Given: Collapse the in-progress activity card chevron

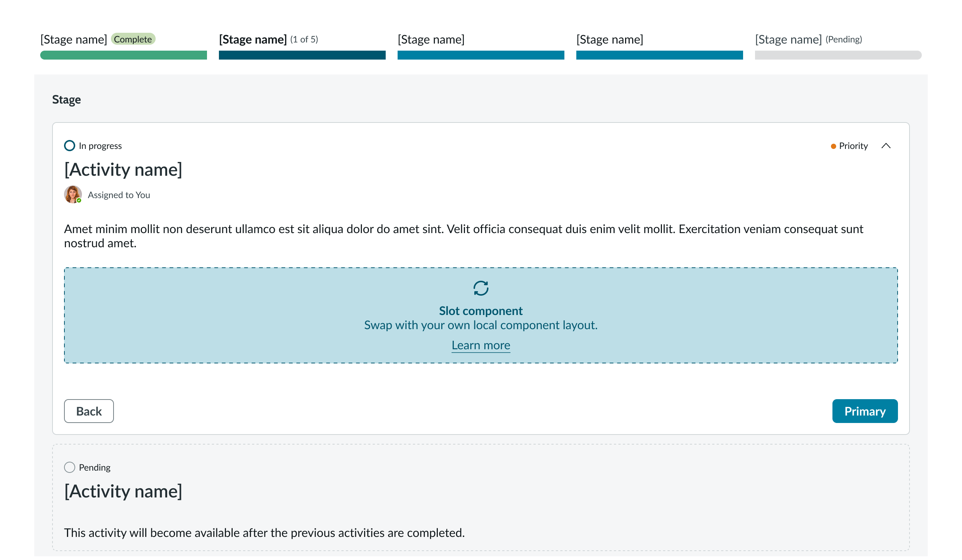Looking at the screenshot, I should (x=886, y=146).
